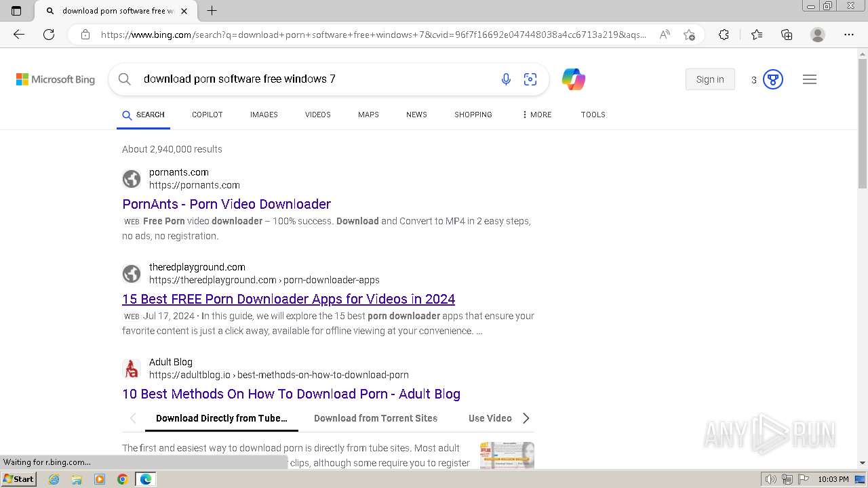Image resolution: width=868 pixels, height=488 pixels.
Task: Open the Collections icon
Action: point(787,35)
